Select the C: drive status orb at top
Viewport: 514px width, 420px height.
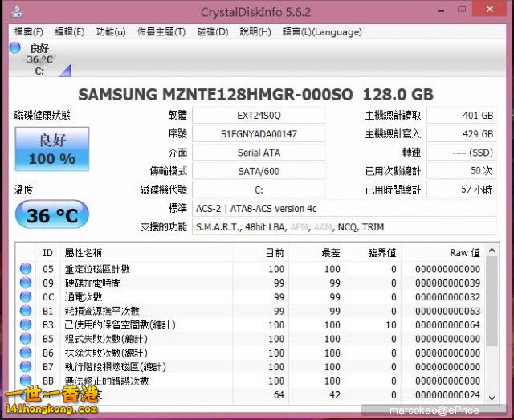click(14, 48)
